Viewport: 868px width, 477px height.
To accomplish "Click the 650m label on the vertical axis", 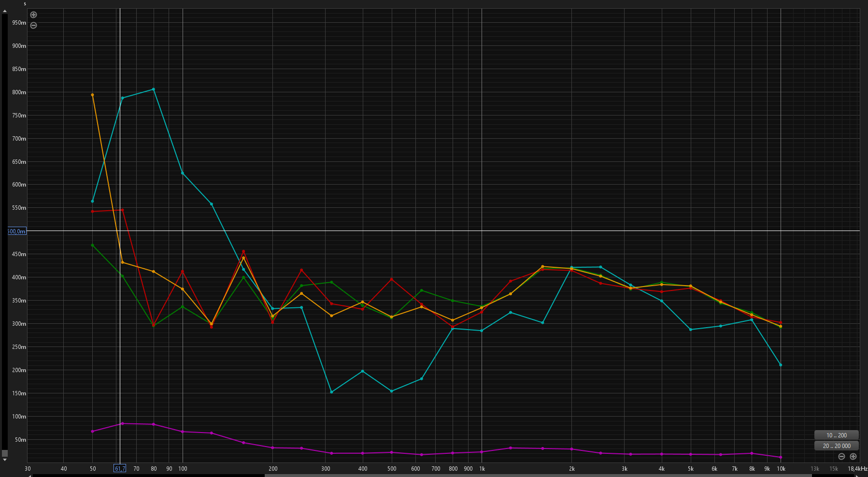I will point(19,162).
